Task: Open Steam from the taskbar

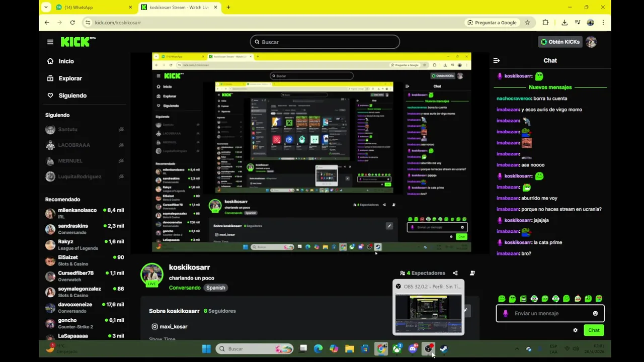Action: (x=444, y=348)
